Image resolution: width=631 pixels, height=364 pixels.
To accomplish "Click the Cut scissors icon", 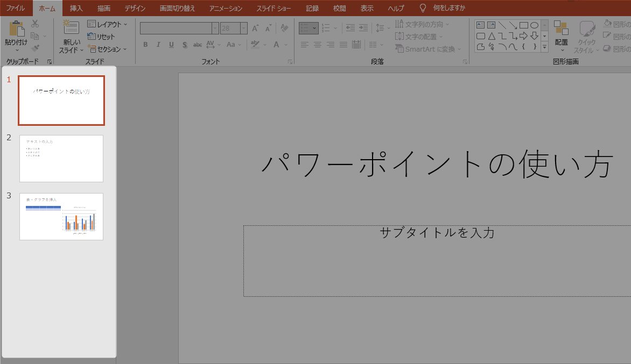I will tap(35, 24).
